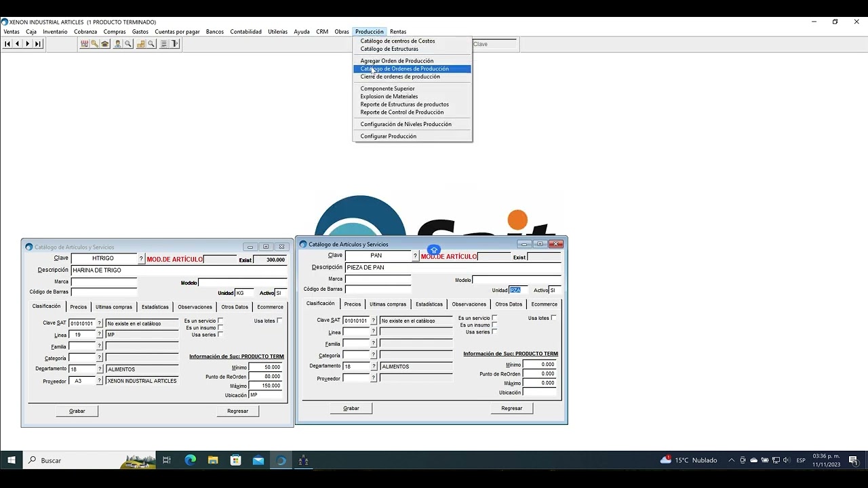868x488 pixels.
Task: Open Ultimas compras tab in HTRIGO window
Action: click(x=114, y=307)
